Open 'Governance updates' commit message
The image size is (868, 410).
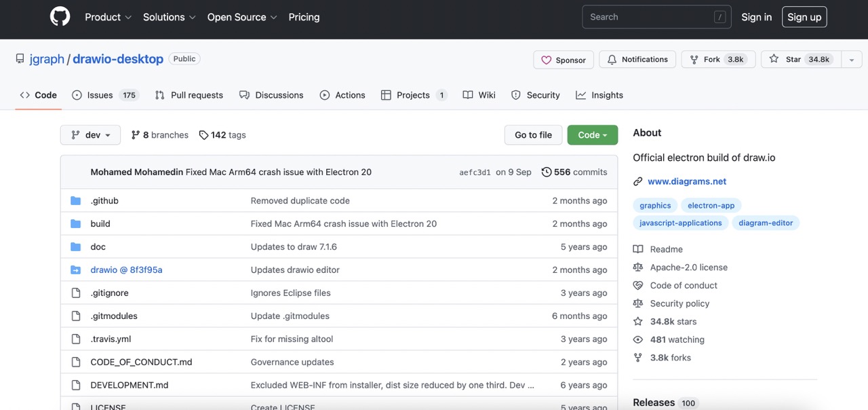tap(292, 362)
